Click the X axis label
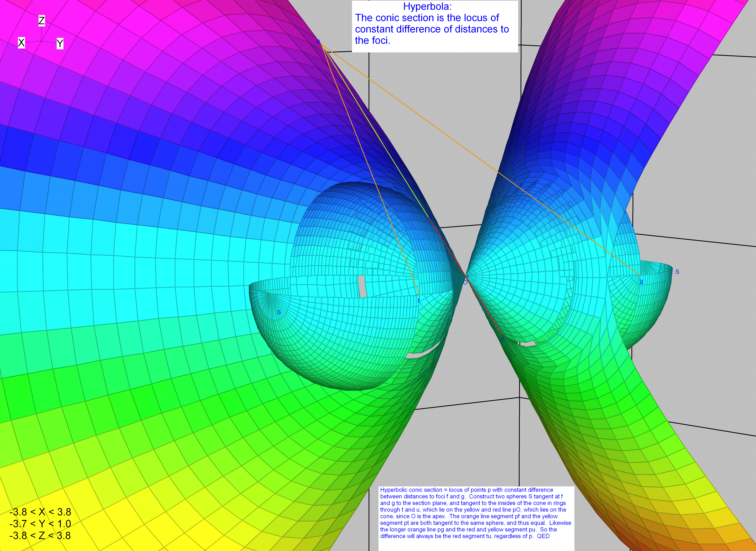 pos(21,43)
